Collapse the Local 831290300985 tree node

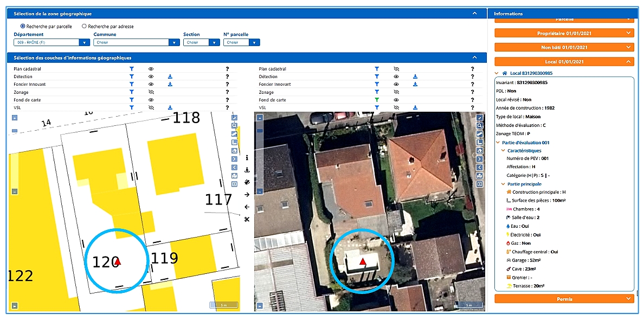[498, 73]
